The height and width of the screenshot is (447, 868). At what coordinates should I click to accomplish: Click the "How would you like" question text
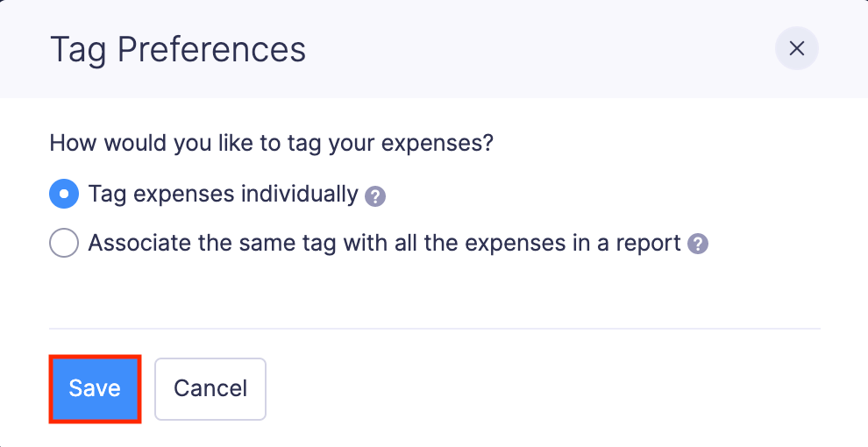click(271, 143)
